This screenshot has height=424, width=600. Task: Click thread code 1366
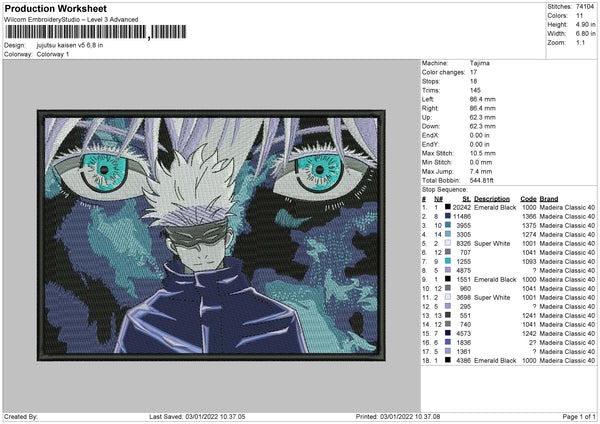[529, 217]
